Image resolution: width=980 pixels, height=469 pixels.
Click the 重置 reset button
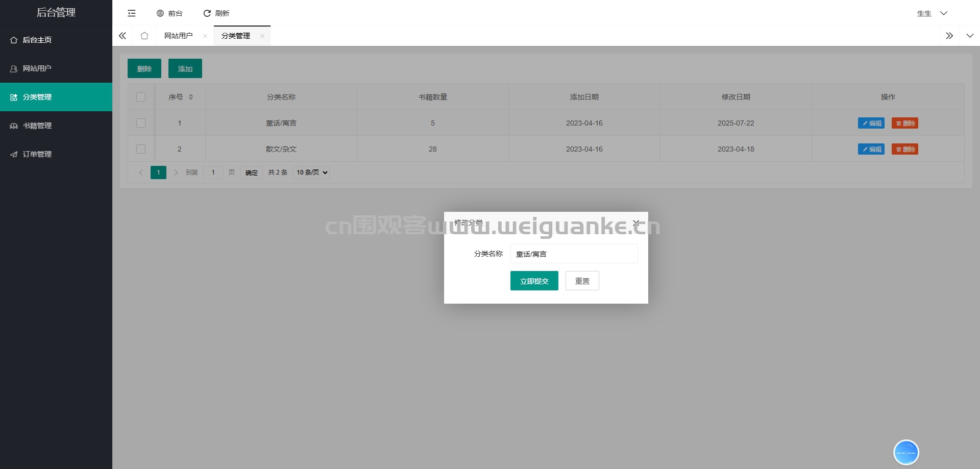pos(582,281)
